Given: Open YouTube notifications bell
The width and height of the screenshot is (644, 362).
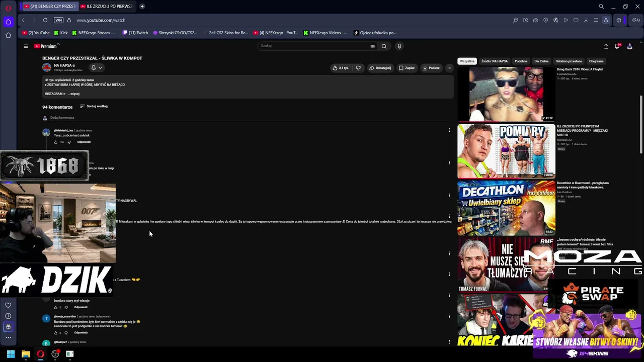Looking at the screenshot, I should pos(617,46).
